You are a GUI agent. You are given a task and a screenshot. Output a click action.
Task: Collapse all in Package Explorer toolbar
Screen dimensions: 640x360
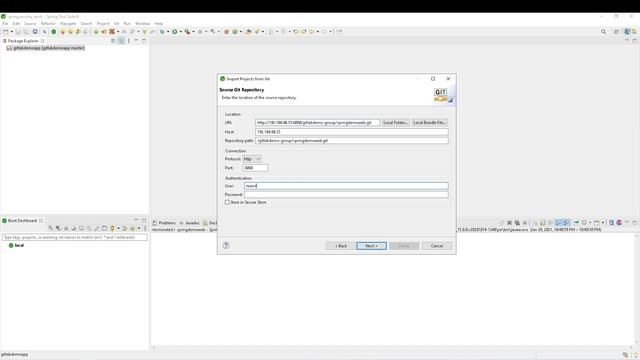(113, 41)
